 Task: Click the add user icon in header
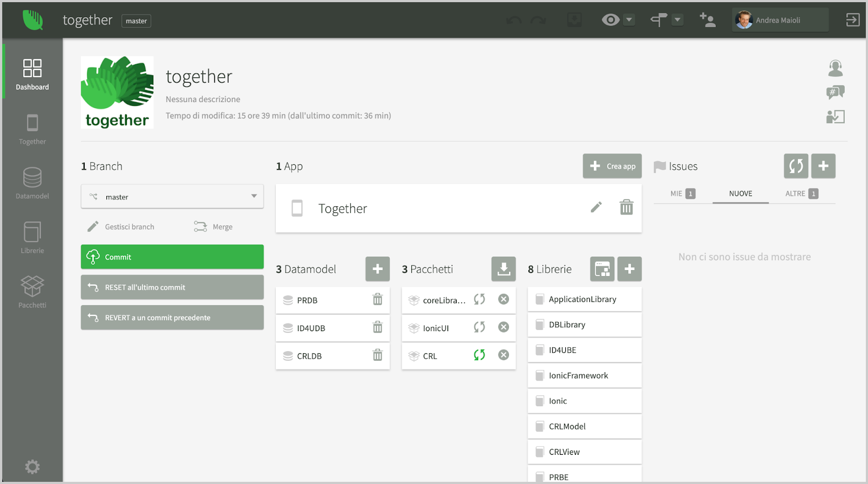707,21
